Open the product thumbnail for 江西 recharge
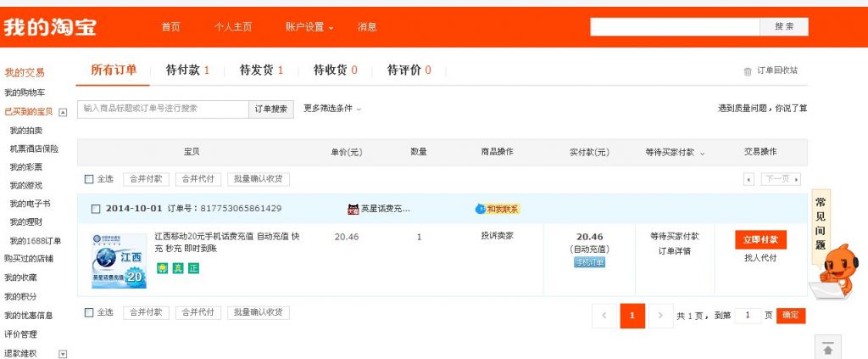The height and width of the screenshot is (359, 868). pos(119,261)
